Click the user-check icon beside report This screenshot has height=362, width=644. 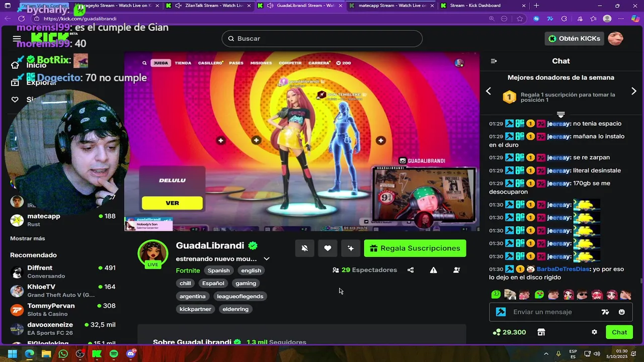pyautogui.click(x=456, y=270)
